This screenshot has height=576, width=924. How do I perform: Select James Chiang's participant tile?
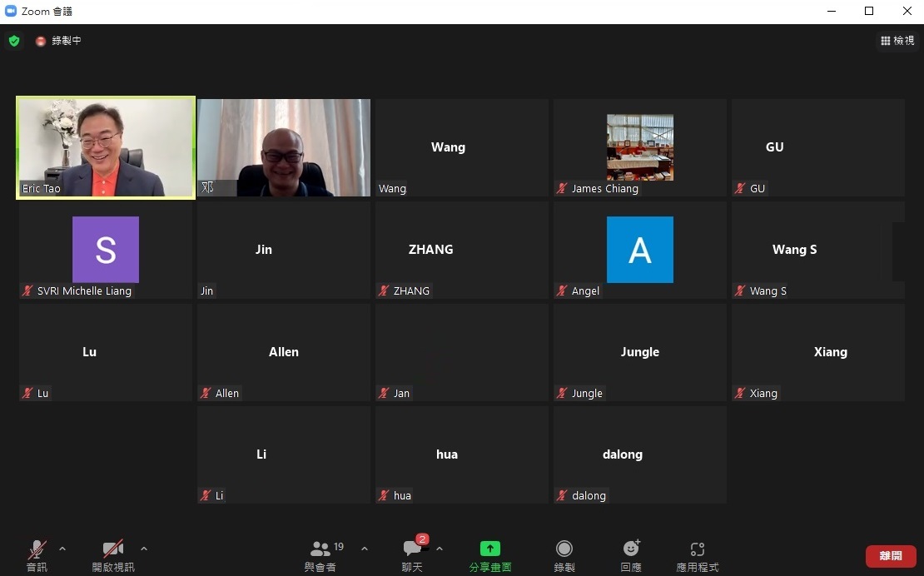tap(639, 147)
